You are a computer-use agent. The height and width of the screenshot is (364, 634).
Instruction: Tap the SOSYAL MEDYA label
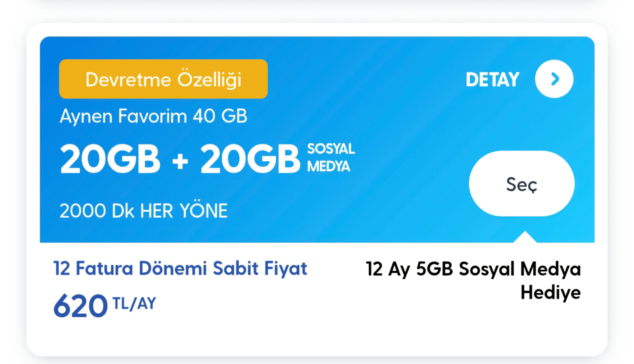pyautogui.click(x=330, y=158)
